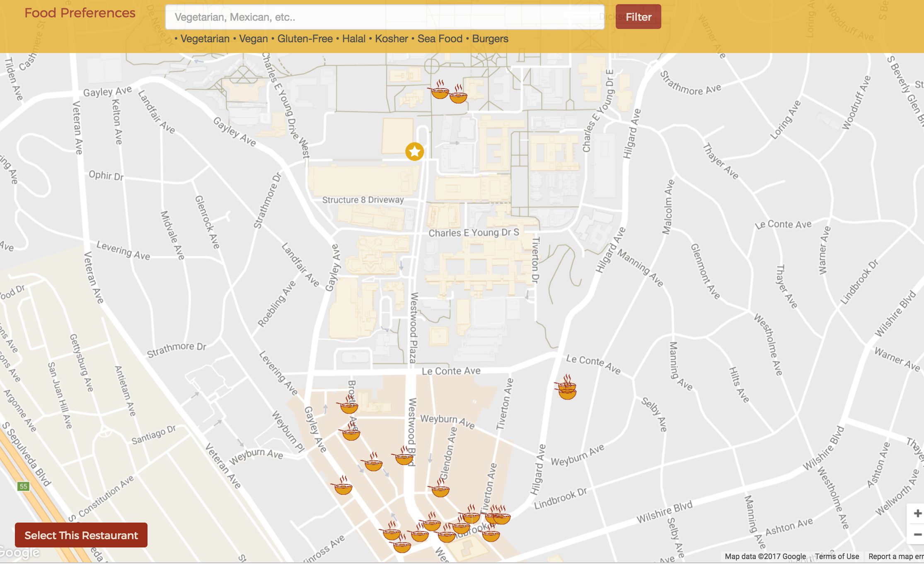Click Select This Restaurant button
This screenshot has height=564, width=924.
[81, 535]
